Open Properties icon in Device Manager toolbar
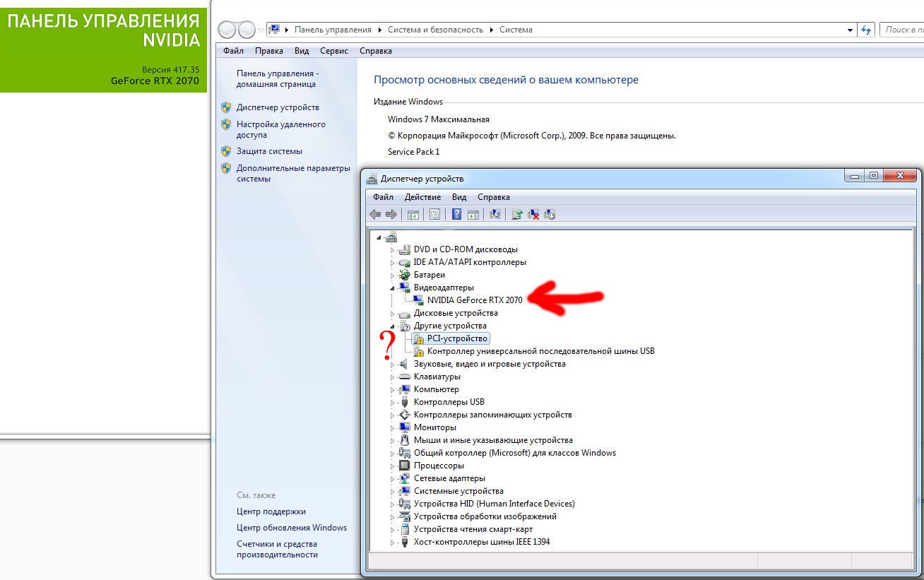The height and width of the screenshot is (580, 924). [435, 214]
